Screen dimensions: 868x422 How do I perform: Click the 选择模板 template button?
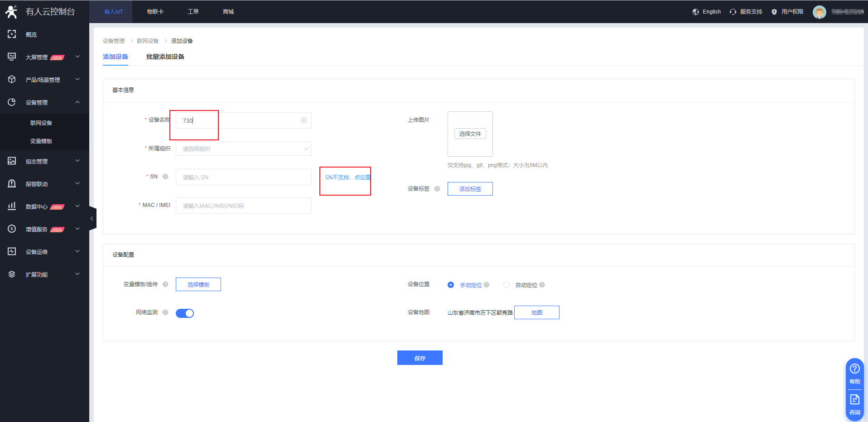(198, 284)
